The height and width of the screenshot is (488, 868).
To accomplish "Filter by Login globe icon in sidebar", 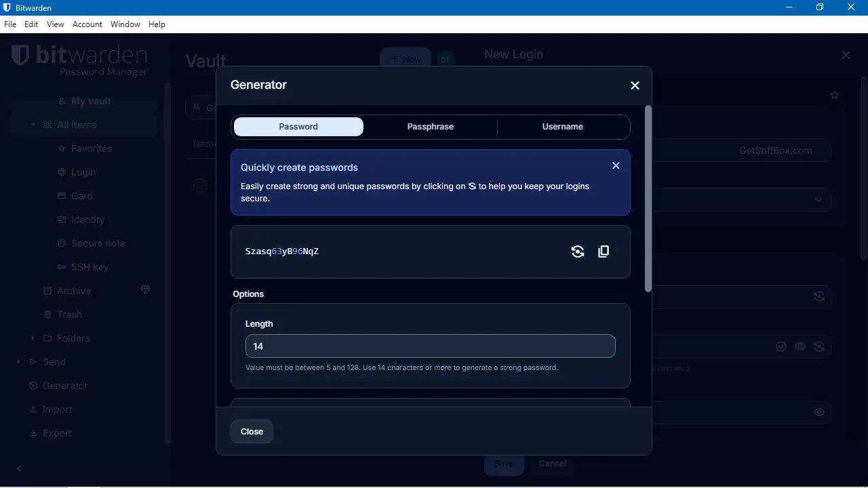I will pyautogui.click(x=62, y=172).
